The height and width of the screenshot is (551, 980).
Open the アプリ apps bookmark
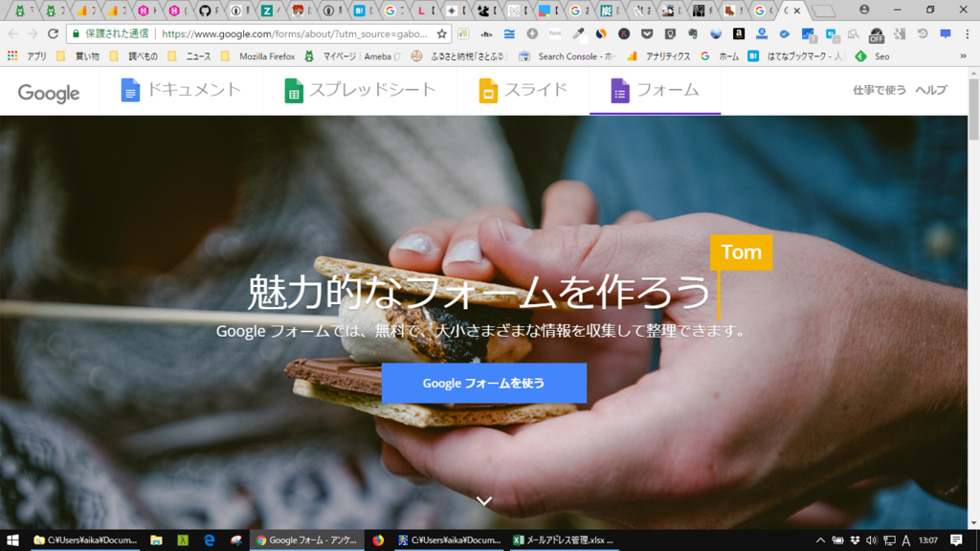point(28,56)
